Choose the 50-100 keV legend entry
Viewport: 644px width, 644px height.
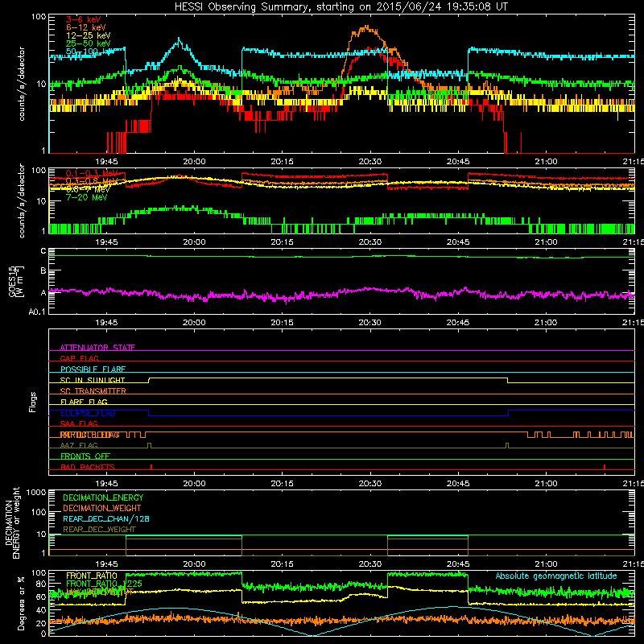(x=89, y=52)
